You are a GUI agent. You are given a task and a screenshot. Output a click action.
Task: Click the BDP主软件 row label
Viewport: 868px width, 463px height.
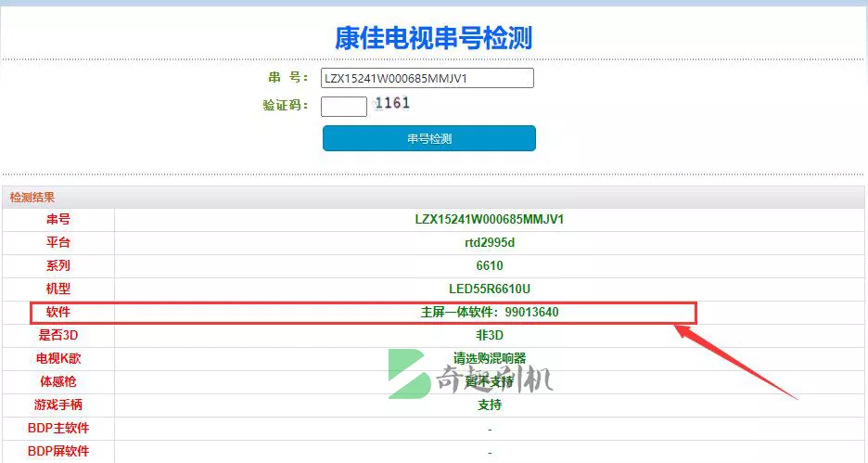(x=58, y=428)
